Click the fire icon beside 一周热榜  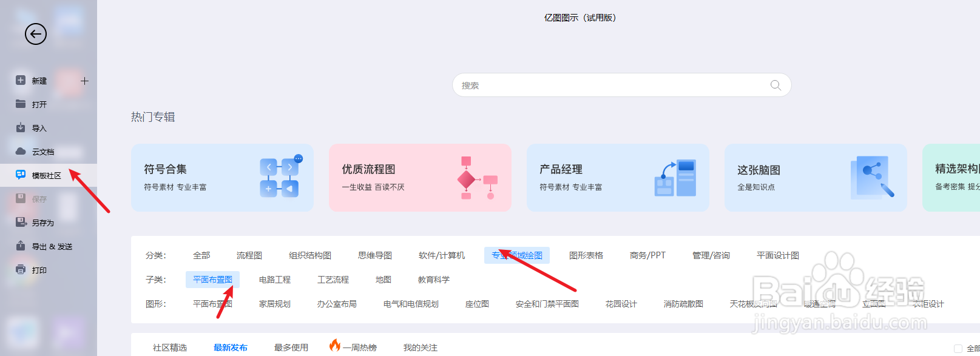click(335, 345)
